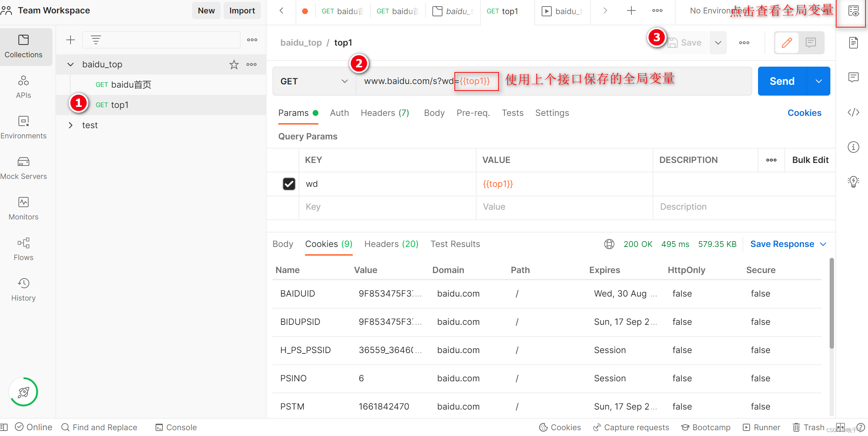Open the Environments sidebar panel

(x=24, y=127)
